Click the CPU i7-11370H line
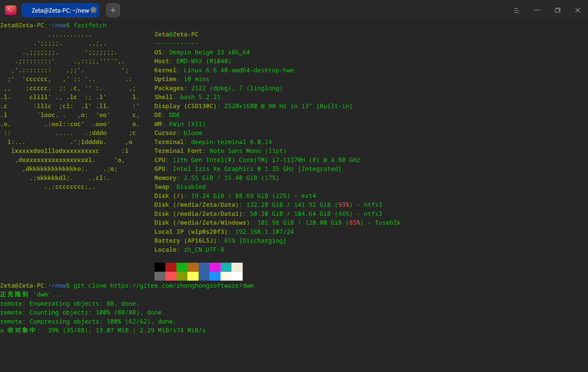The image size is (588, 372). [x=257, y=160]
